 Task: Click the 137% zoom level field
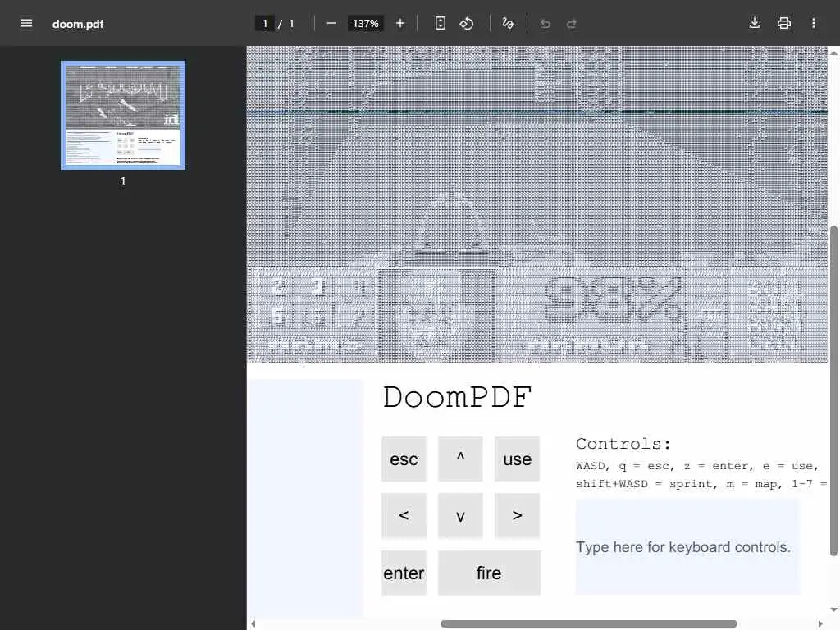tap(365, 24)
